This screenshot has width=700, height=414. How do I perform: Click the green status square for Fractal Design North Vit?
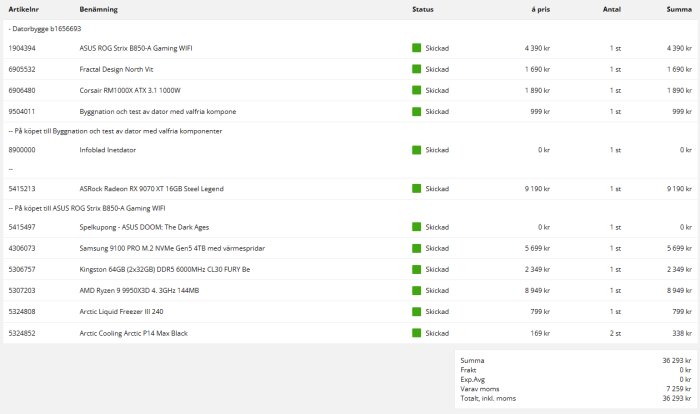click(x=417, y=69)
